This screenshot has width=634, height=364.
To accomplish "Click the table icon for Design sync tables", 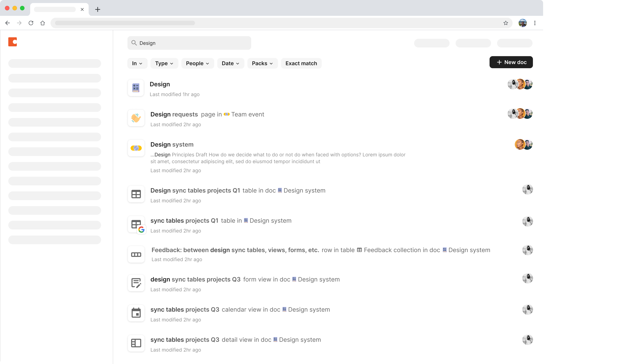I will (136, 194).
